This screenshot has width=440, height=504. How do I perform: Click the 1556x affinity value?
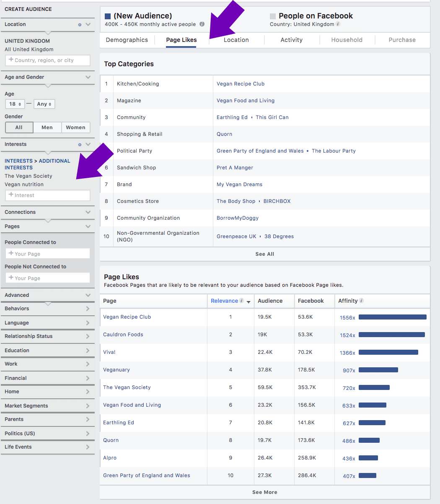click(x=347, y=318)
